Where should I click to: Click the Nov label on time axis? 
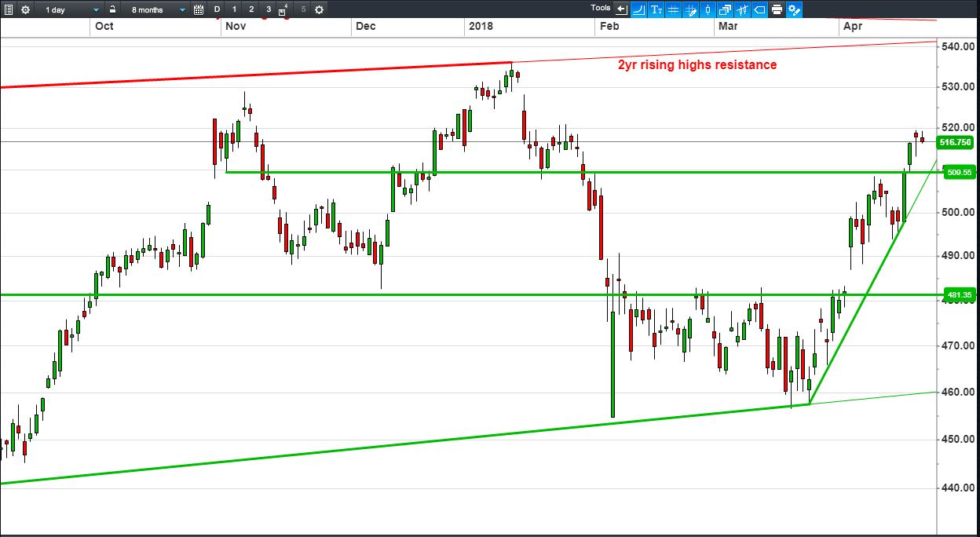coord(236,26)
